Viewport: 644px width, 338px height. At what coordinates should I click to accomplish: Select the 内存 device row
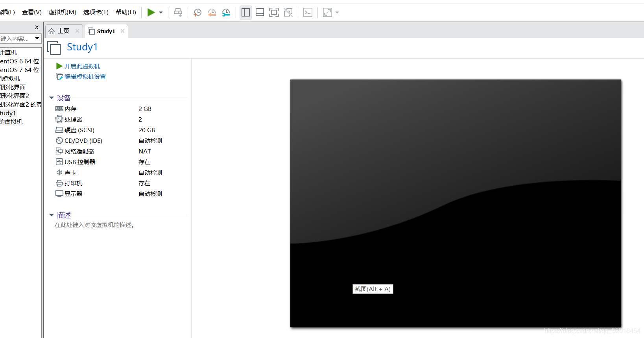[120, 109]
